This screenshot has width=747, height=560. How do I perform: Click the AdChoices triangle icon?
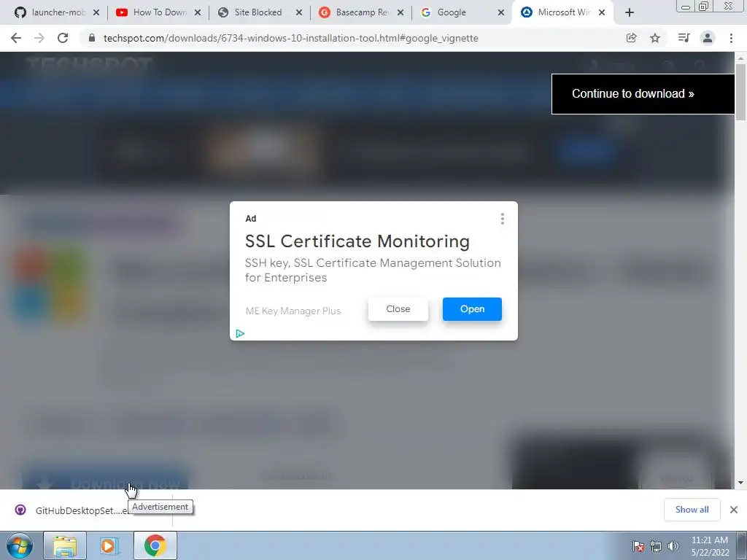[240, 333]
